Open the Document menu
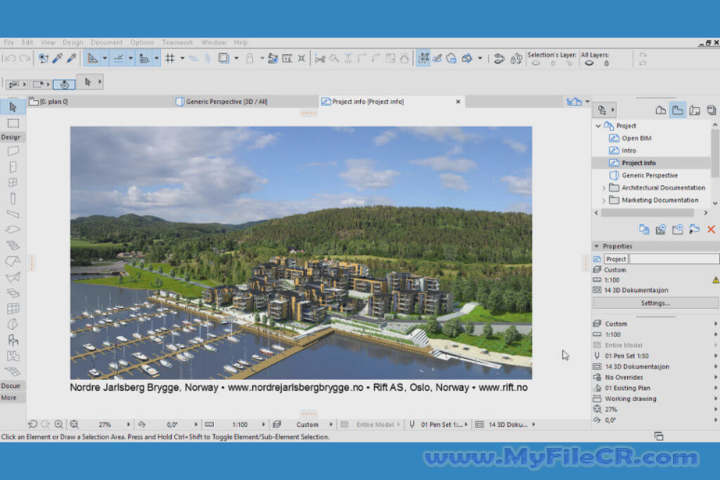 tap(107, 42)
